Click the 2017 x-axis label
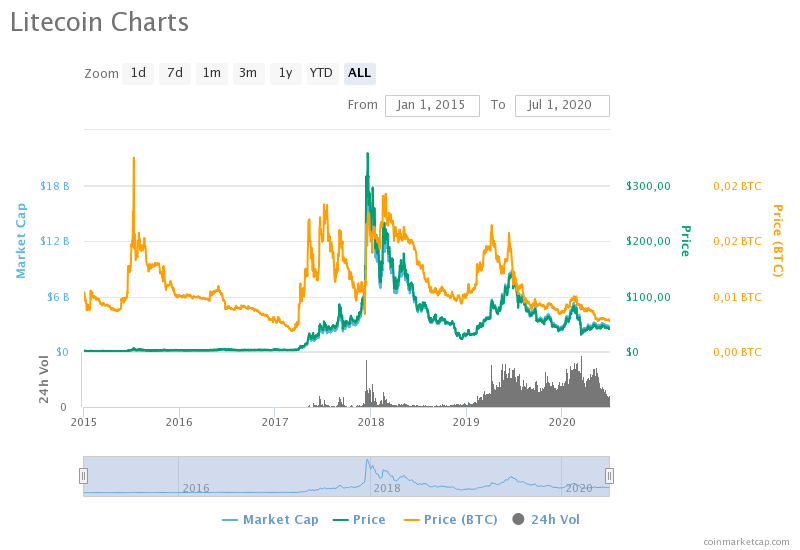The image size is (800, 550). (x=275, y=422)
